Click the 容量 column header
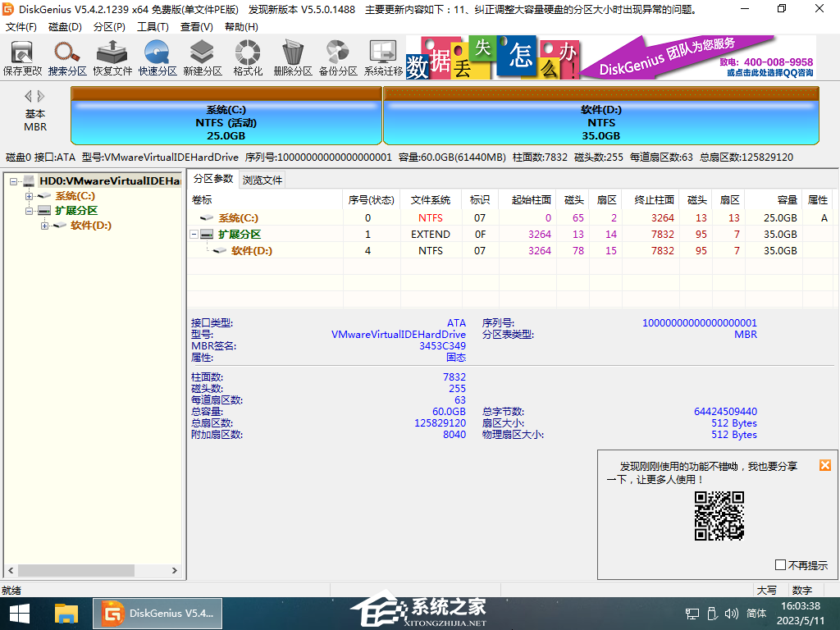 point(774,200)
